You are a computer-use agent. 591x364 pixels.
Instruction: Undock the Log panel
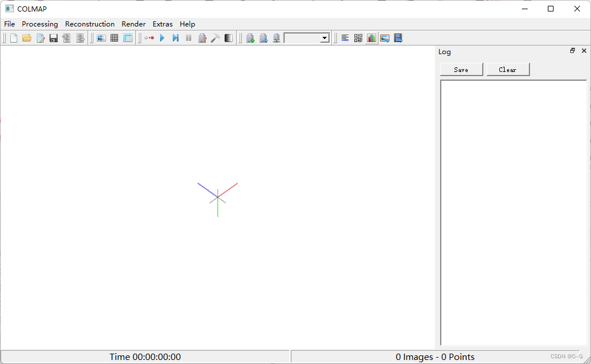pos(572,51)
